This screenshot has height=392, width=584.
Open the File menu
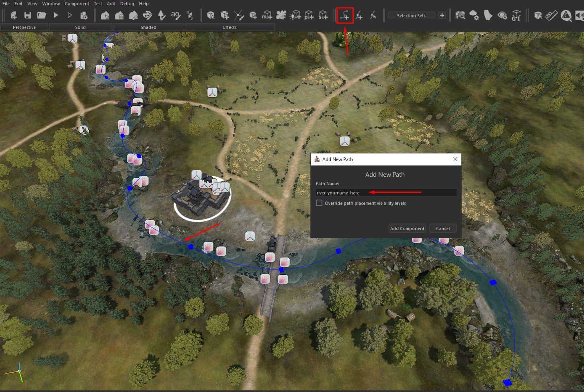(x=6, y=4)
